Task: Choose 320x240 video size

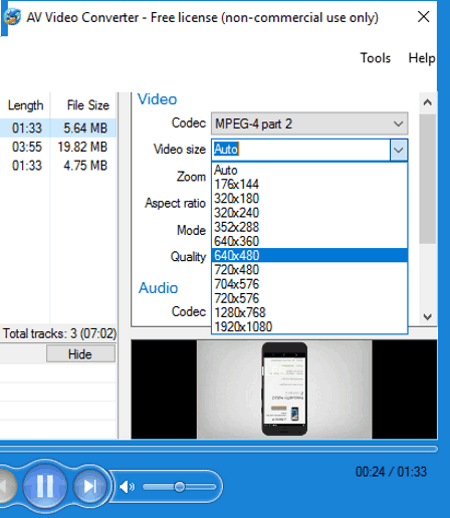Action: point(309,213)
